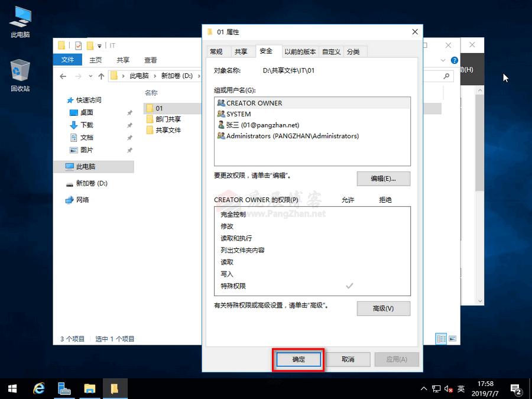Image resolution: width=532 pixels, height=399 pixels.
Task: Check the Allow box for 修改 permission
Action: click(349, 226)
